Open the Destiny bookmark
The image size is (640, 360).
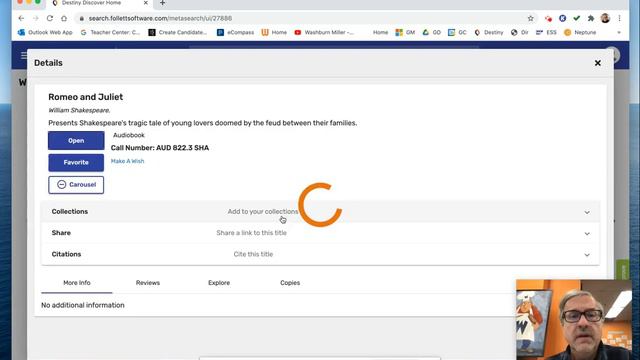tap(489, 32)
